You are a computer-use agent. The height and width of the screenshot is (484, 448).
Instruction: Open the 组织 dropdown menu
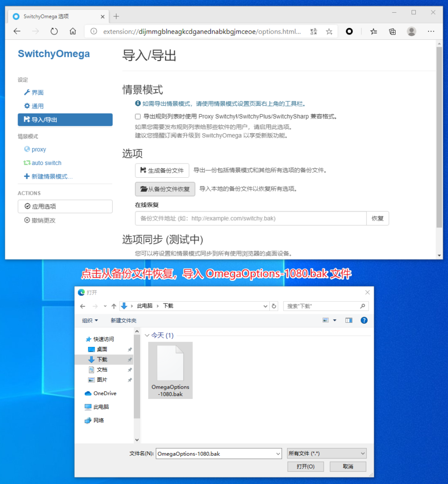(90, 320)
